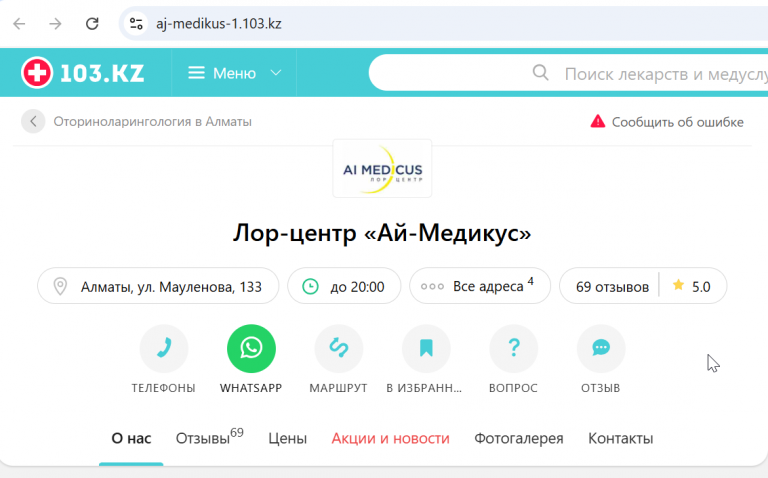Screen dimensions: 768x478
Task: Open the Цены tab
Action: point(288,438)
